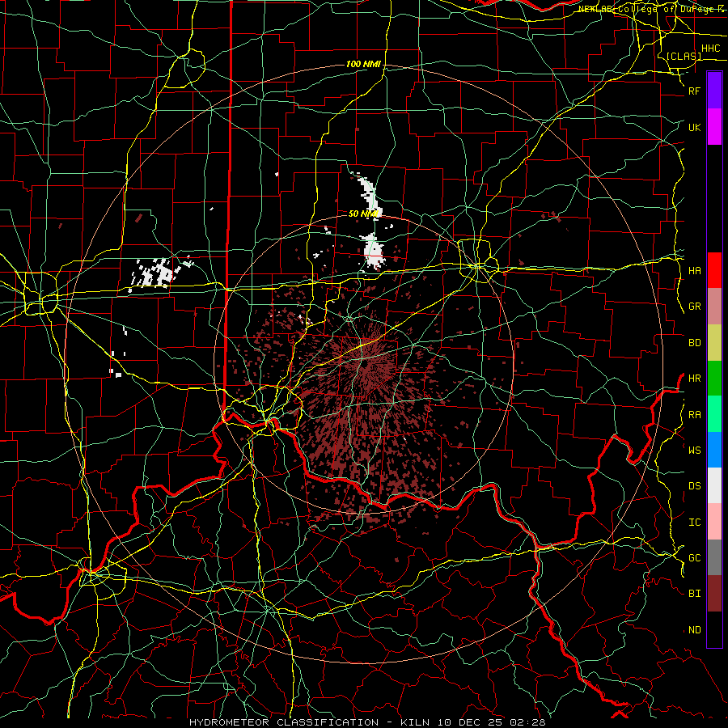
Task: Select the 'HR' legend label
Action: click(x=695, y=379)
